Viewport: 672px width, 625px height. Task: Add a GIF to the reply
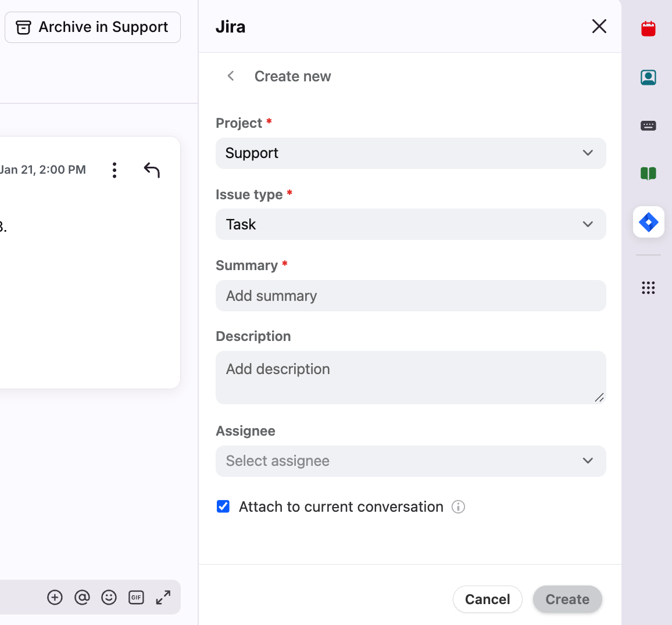click(x=136, y=597)
